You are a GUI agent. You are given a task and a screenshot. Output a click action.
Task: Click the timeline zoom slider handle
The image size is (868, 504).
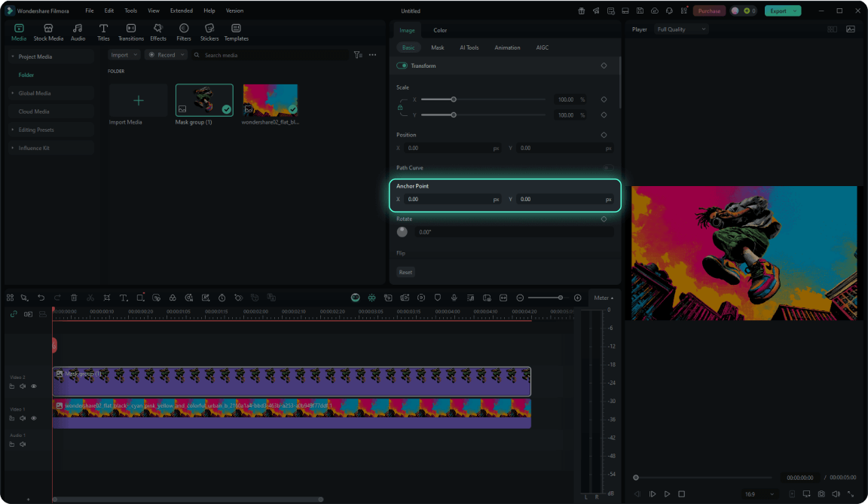tap(561, 298)
